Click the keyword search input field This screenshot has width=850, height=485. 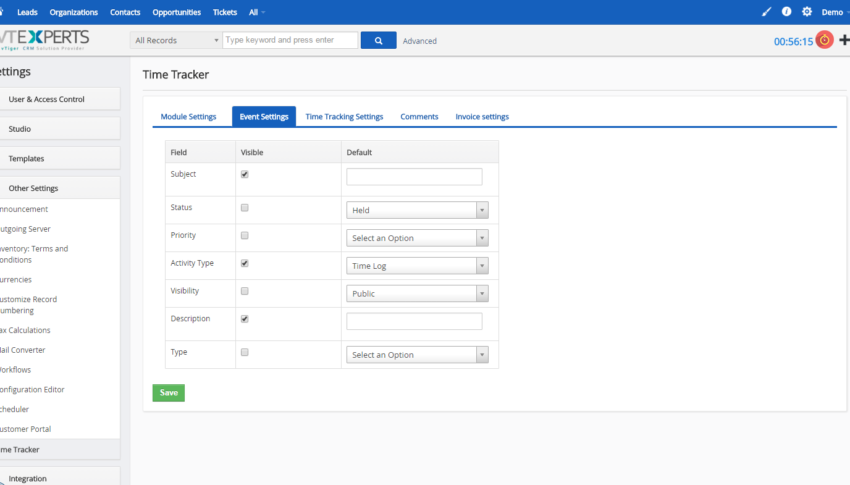pyautogui.click(x=290, y=40)
